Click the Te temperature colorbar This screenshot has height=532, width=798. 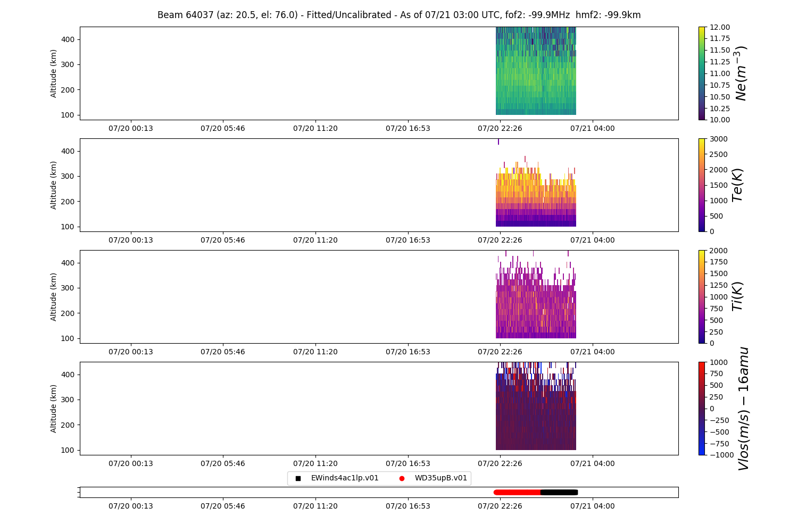click(702, 185)
